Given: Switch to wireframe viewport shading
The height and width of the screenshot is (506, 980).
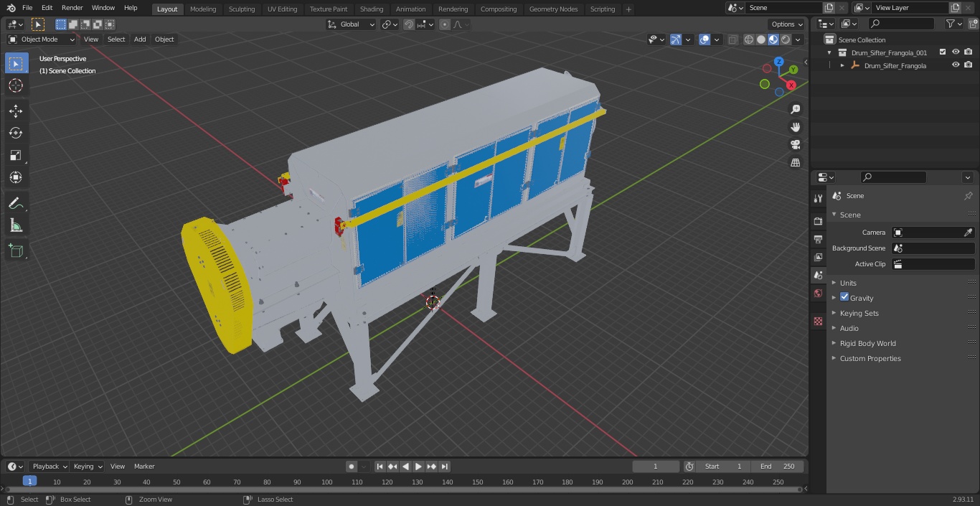Looking at the screenshot, I should (749, 39).
